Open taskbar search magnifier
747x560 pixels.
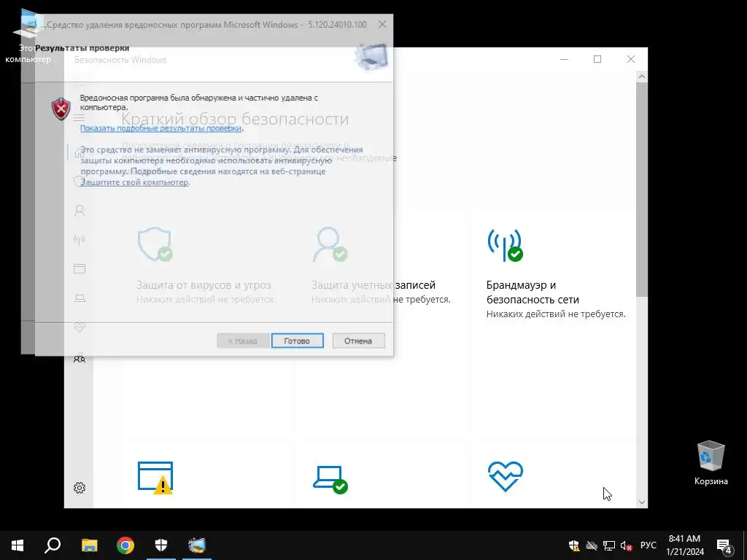pyautogui.click(x=53, y=545)
